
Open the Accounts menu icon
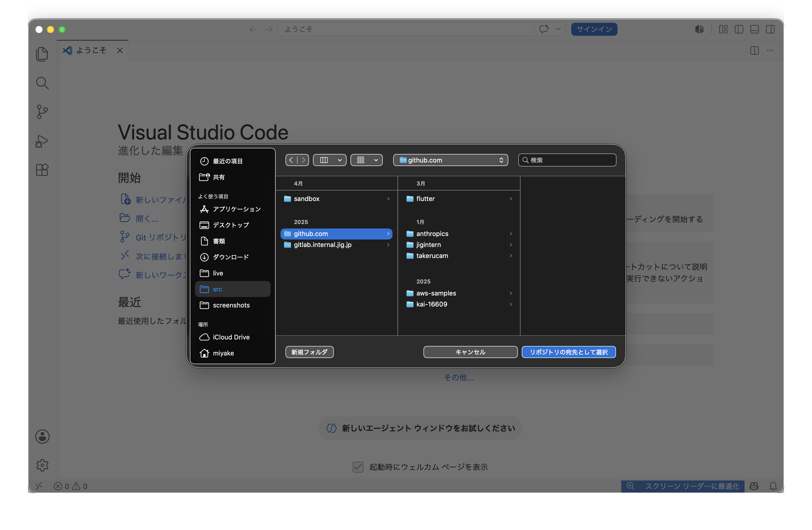click(x=42, y=436)
